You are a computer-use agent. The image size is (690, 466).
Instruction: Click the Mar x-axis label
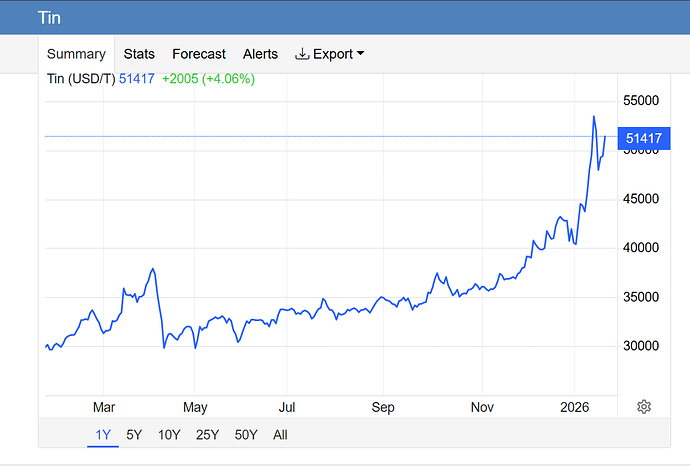click(x=104, y=407)
